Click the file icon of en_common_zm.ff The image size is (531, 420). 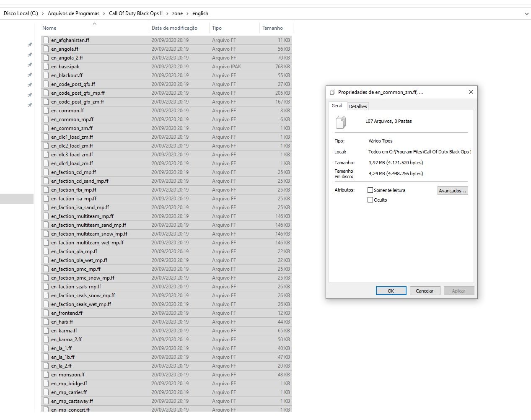click(x=46, y=128)
